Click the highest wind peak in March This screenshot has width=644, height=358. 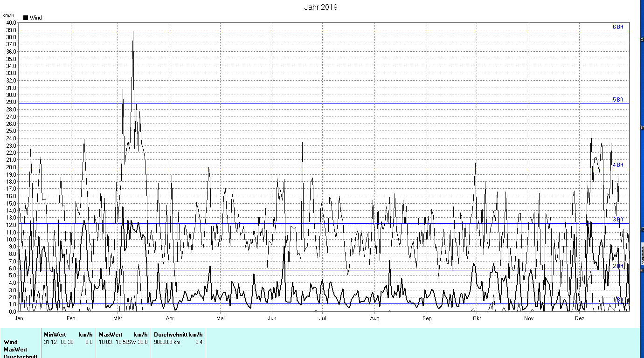[133, 31]
